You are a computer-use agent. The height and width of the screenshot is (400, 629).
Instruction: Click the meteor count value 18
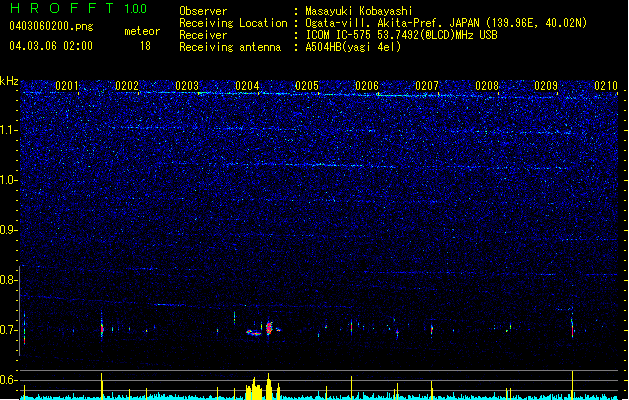coord(145,46)
